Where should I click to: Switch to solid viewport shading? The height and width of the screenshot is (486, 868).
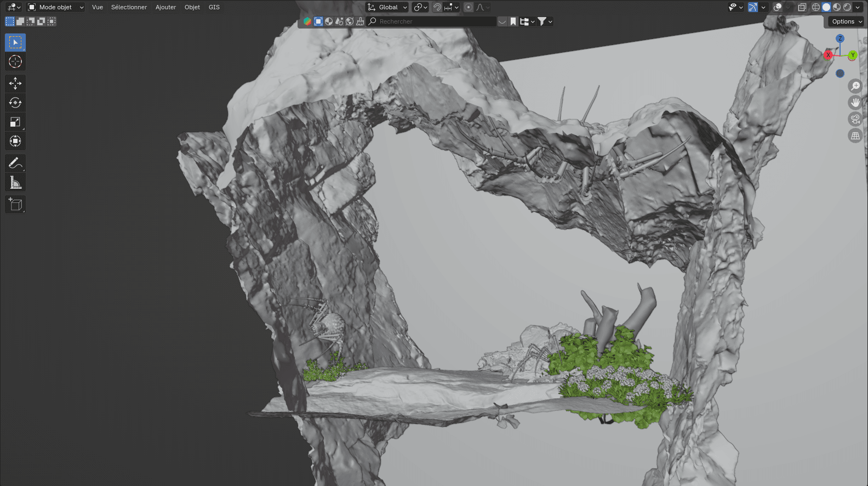pos(826,7)
